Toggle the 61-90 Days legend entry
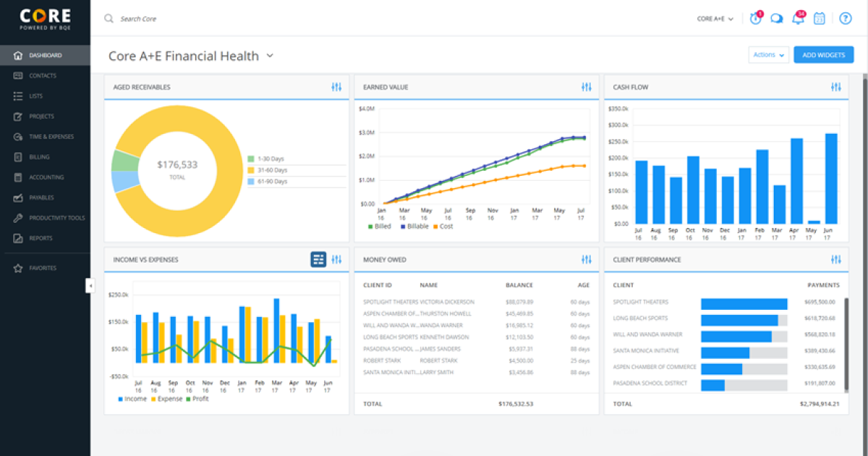This screenshot has width=868, height=456. [x=267, y=182]
